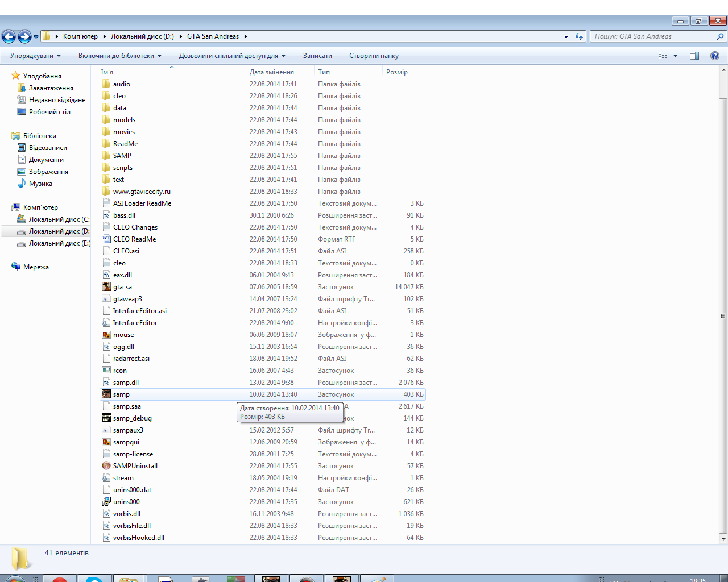The image size is (728, 582).
Task: Click the rcon application icon
Action: pos(106,371)
